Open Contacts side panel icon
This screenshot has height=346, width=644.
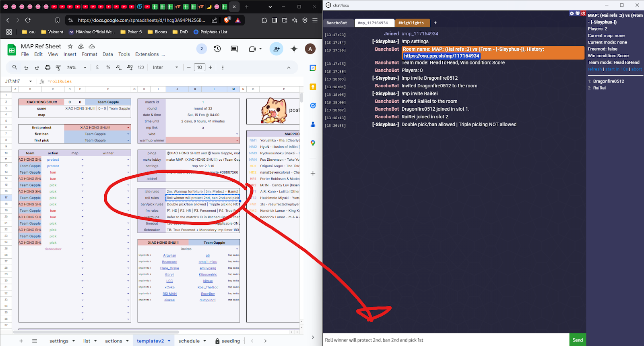coord(313,124)
